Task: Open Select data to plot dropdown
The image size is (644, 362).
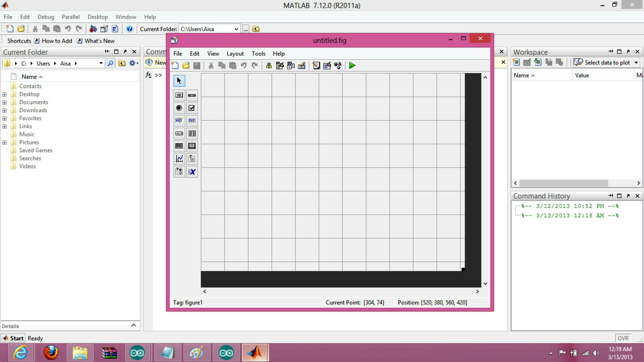Action: point(636,62)
